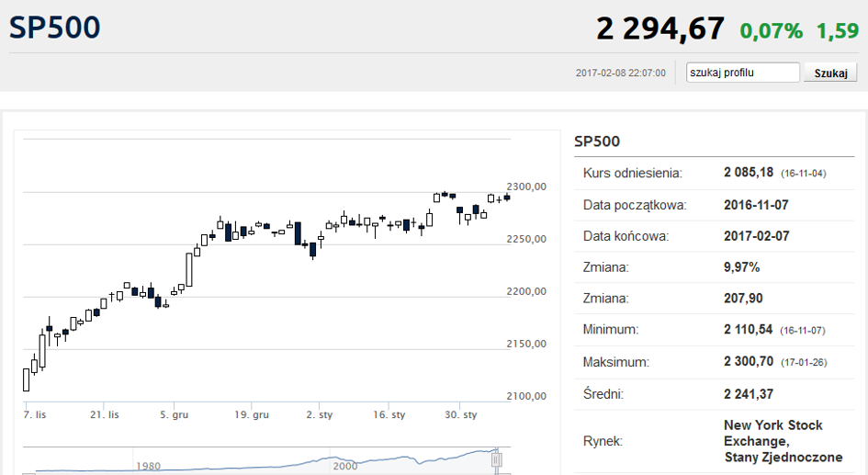Click the 1980 area in the navigator overview
Image resolution: width=868 pixels, height=475 pixels.
tap(149, 466)
